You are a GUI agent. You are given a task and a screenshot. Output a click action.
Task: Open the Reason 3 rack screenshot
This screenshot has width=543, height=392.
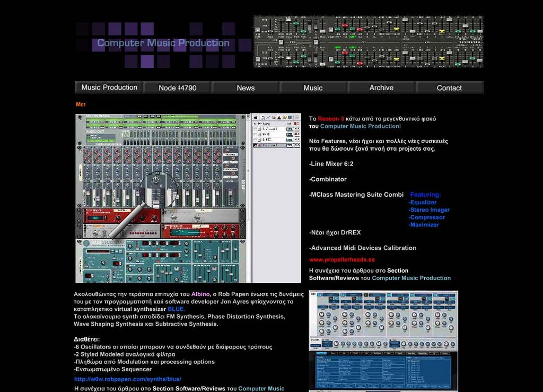188,198
